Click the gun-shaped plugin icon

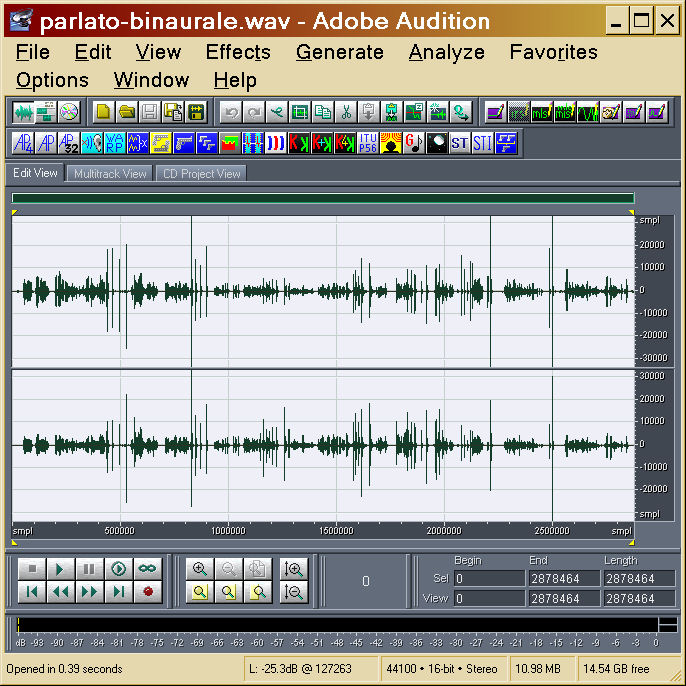[184, 143]
